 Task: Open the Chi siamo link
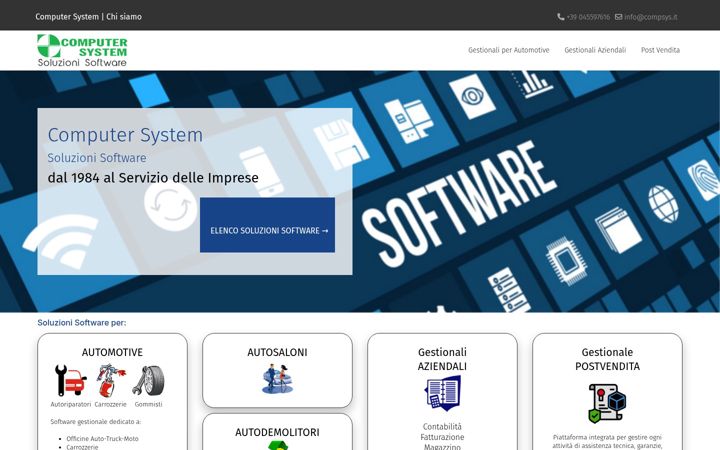point(124,17)
